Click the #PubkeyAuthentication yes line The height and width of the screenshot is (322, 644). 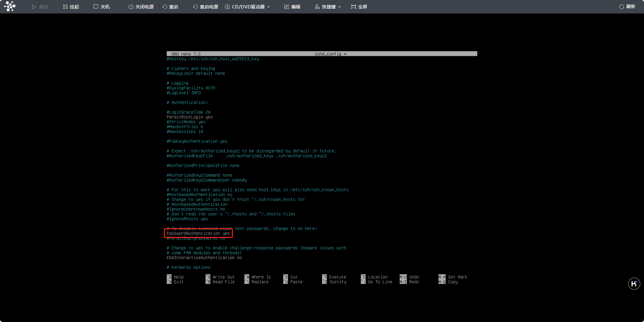tap(197, 141)
